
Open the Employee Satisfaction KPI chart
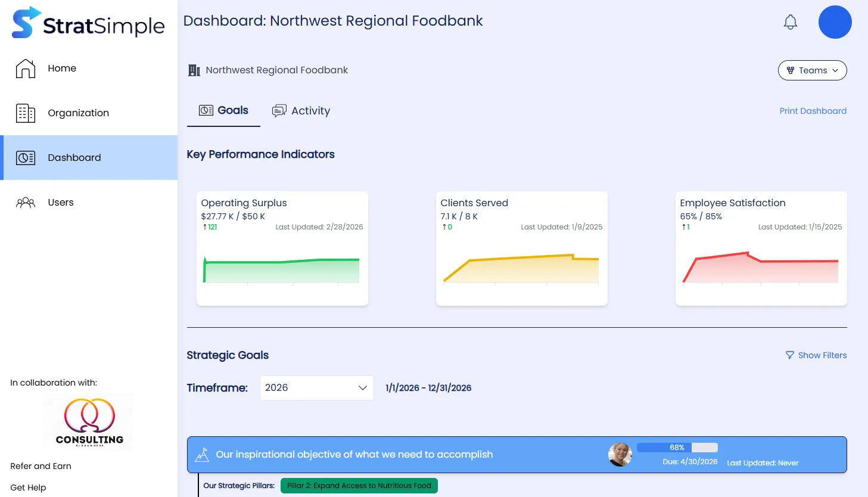click(x=761, y=268)
